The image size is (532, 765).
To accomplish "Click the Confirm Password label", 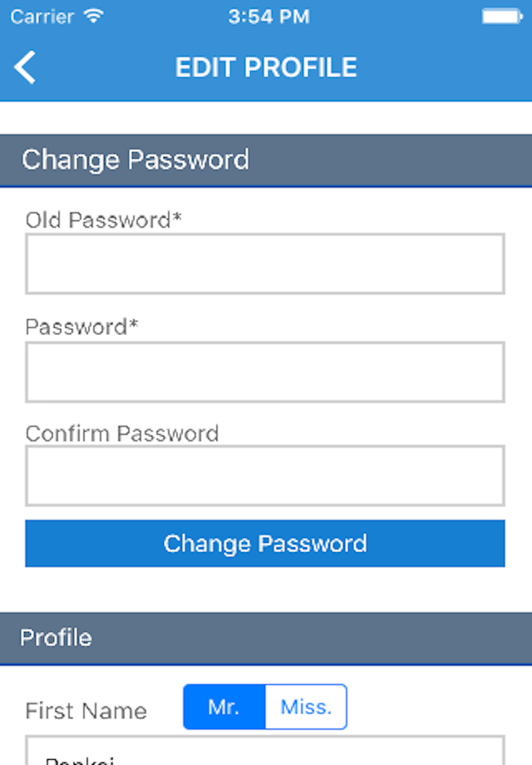I will 122,433.
